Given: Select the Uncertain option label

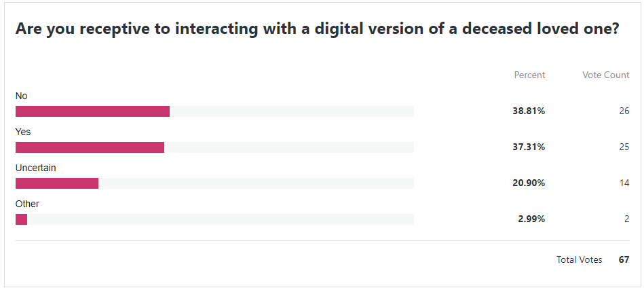Looking at the screenshot, I should [x=35, y=168].
